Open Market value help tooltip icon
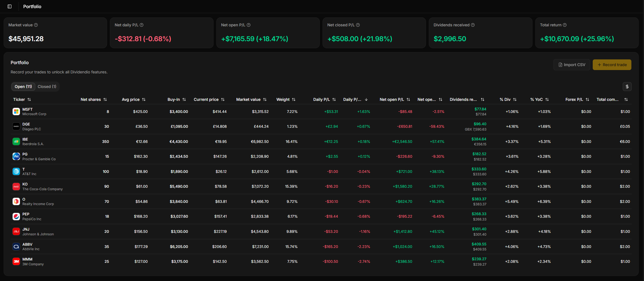 click(x=36, y=25)
